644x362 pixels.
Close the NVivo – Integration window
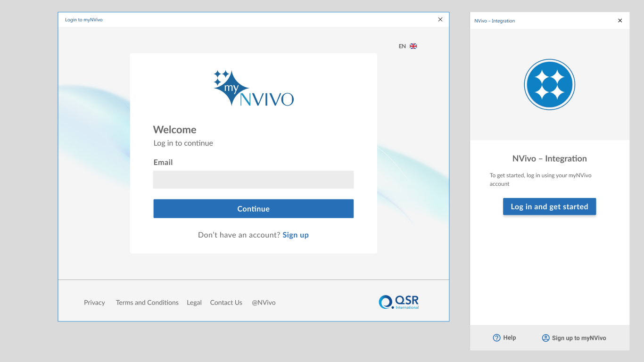click(x=620, y=21)
